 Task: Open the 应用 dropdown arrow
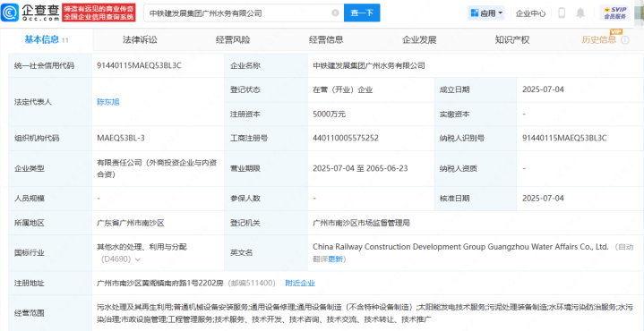coord(501,13)
